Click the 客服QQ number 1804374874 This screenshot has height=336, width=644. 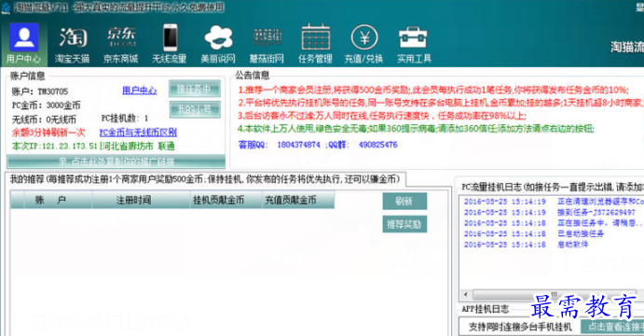click(298, 145)
